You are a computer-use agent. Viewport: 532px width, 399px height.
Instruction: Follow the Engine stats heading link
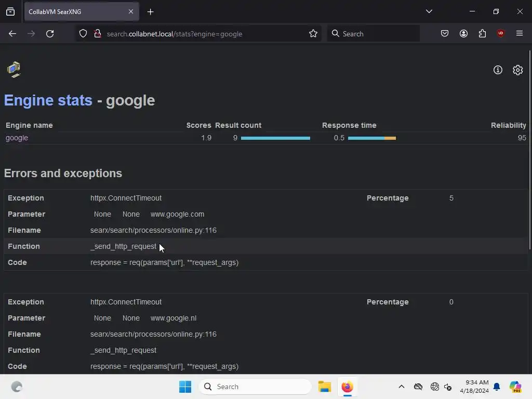[x=48, y=100]
